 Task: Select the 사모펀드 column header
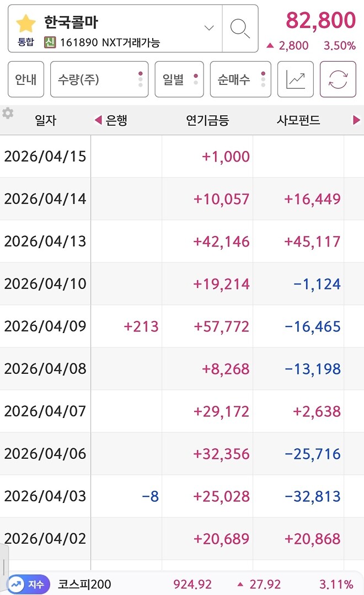click(x=298, y=120)
